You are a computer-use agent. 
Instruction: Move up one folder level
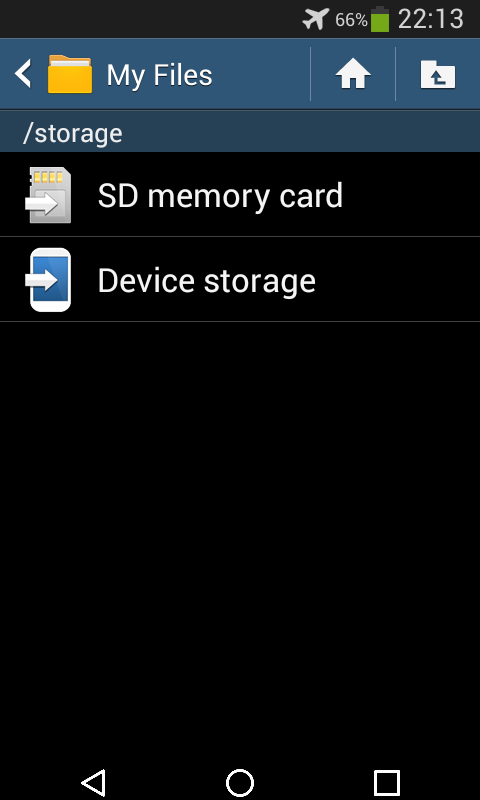[438, 74]
